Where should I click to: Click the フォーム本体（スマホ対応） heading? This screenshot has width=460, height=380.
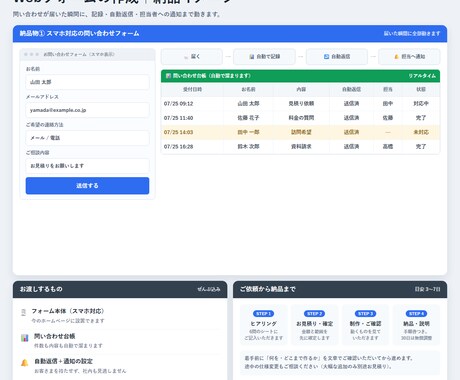click(x=68, y=311)
